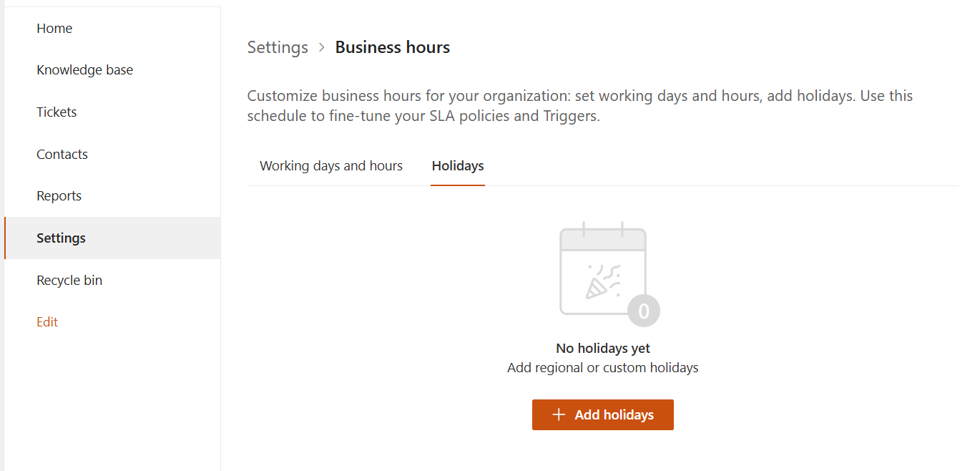Click the breadcrumb chevron after Settings
Image resolution: width=980 pixels, height=471 pixels.
(321, 47)
